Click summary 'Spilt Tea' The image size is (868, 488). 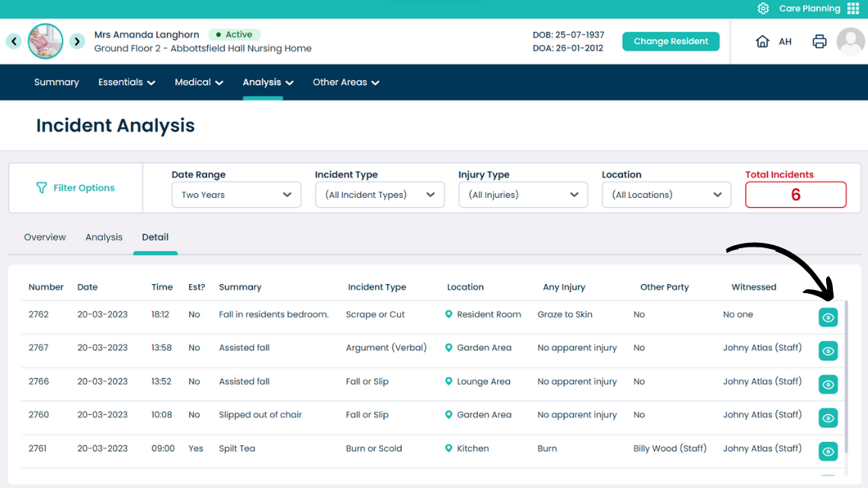click(x=237, y=448)
